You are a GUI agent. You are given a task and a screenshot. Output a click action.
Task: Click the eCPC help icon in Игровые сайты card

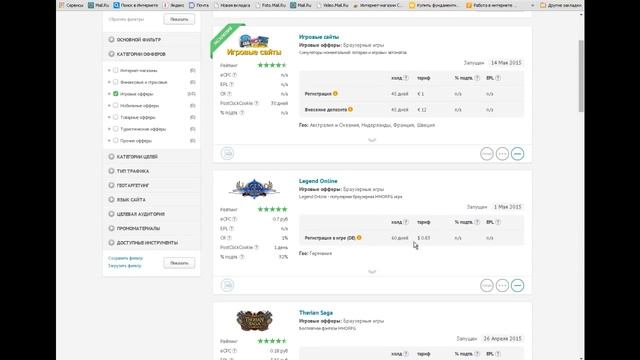(235, 75)
